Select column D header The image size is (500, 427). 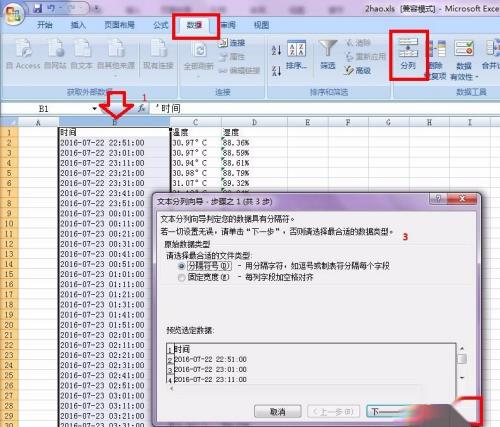254,122
